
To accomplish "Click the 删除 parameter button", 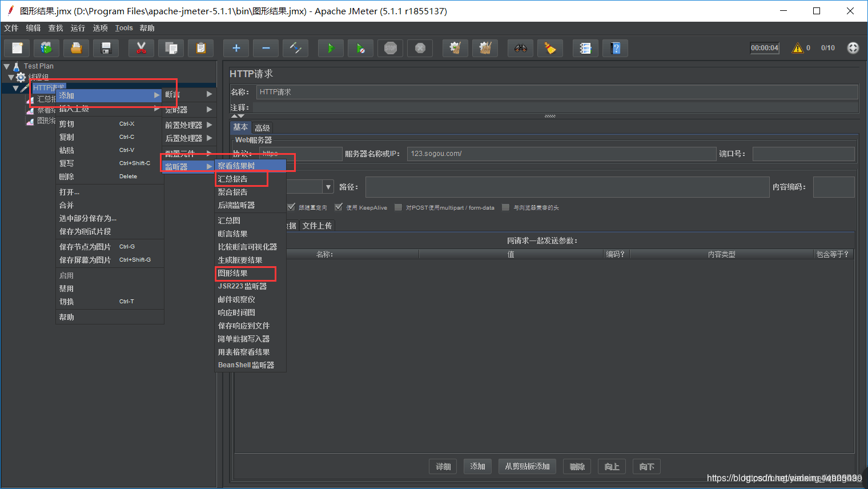I will coord(577,467).
